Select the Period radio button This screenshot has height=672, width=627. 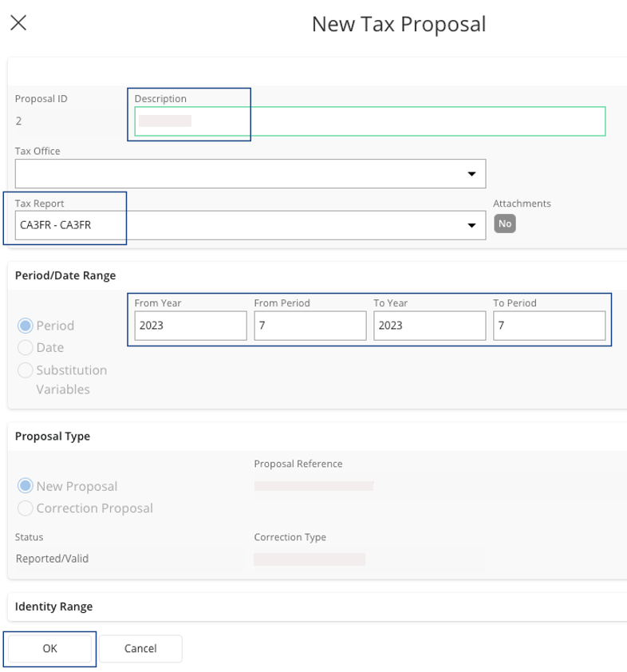tap(26, 326)
